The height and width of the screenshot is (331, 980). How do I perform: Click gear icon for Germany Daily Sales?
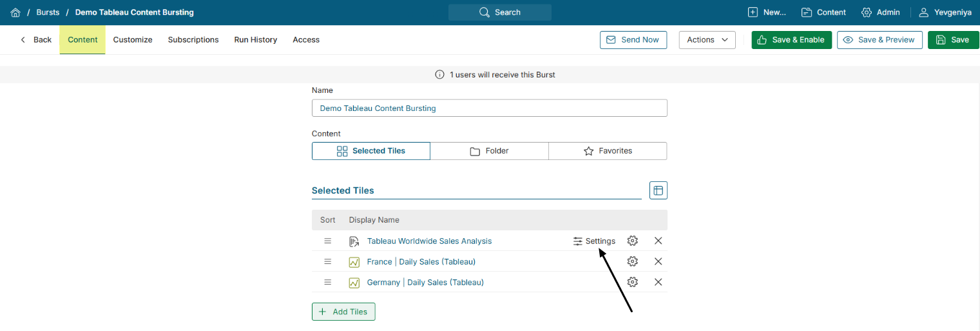pos(633,282)
